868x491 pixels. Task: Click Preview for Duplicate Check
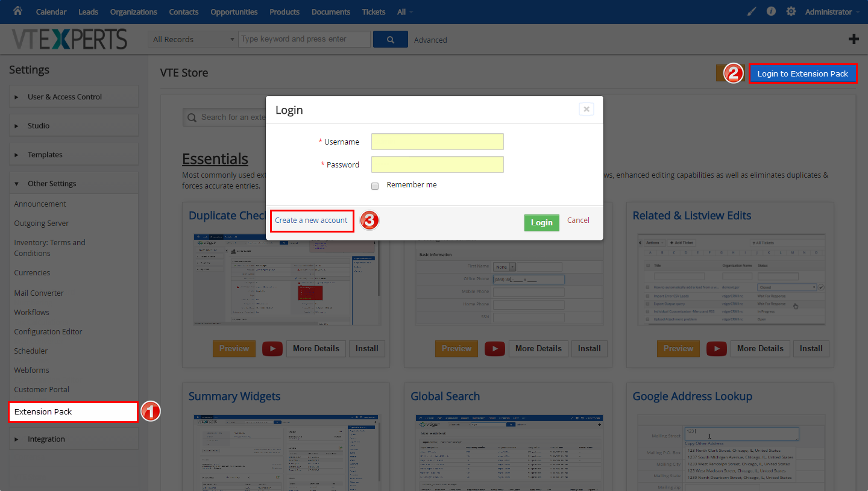(234, 348)
